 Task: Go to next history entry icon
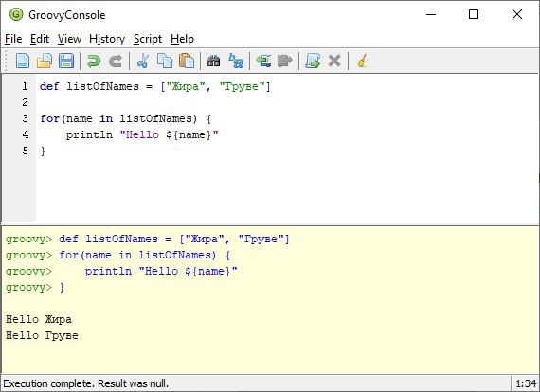[x=285, y=62]
